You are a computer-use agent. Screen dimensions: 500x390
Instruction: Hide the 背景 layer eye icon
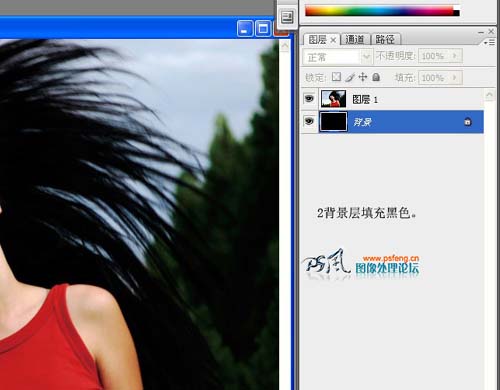309,122
